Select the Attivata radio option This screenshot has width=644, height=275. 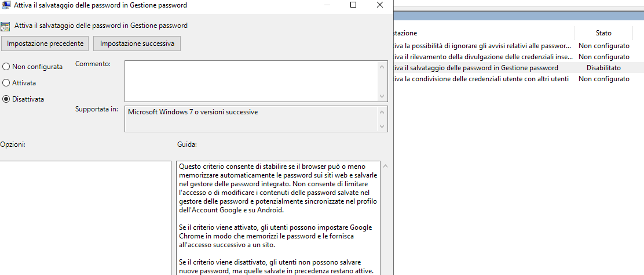point(6,83)
